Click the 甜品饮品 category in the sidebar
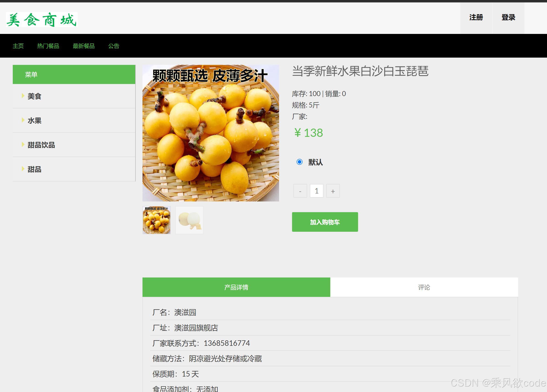 pyautogui.click(x=41, y=145)
